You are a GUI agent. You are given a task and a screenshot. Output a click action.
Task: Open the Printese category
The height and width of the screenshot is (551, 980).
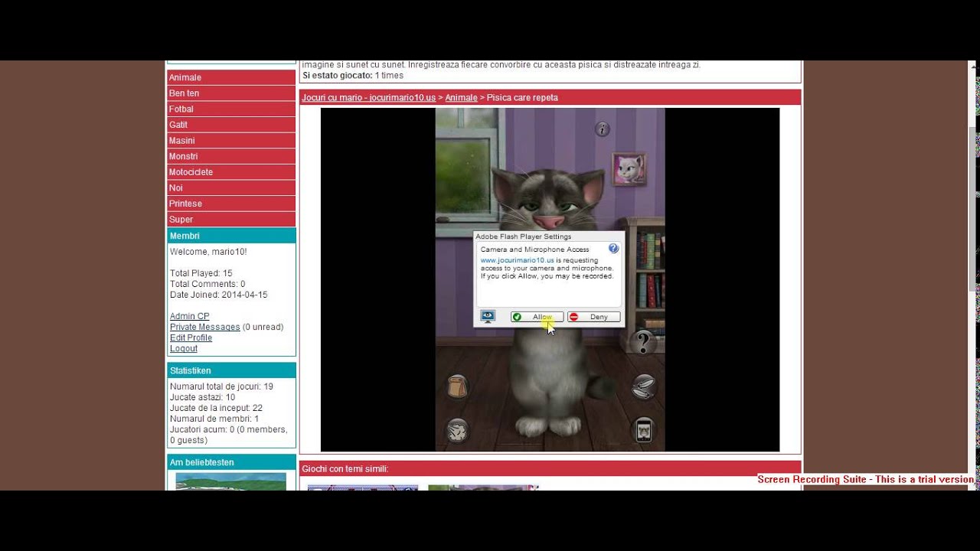tap(231, 204)
